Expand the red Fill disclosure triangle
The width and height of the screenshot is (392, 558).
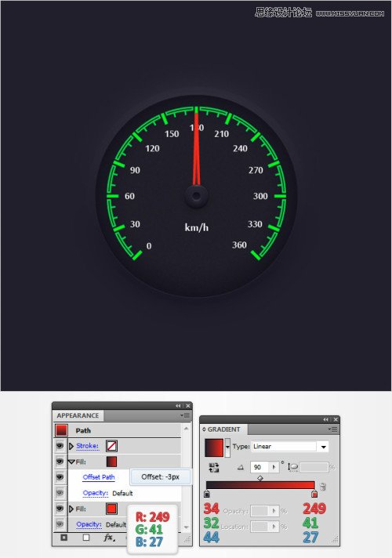(x=71, y=509)
